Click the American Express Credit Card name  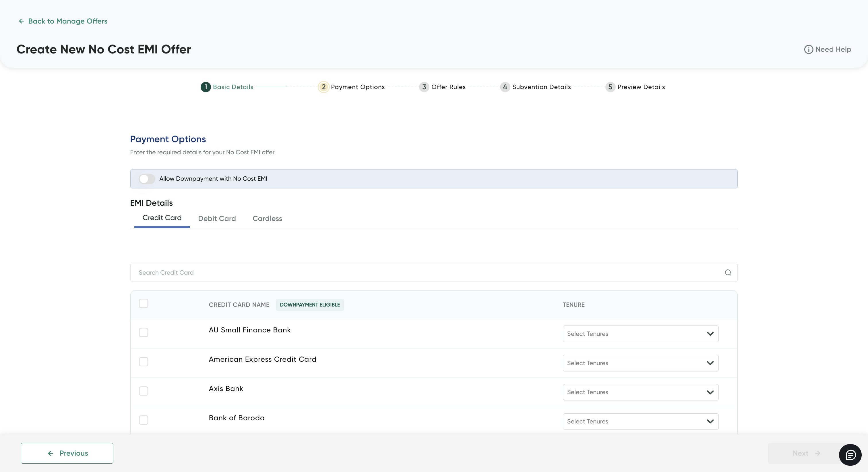[x=262, y=359]
